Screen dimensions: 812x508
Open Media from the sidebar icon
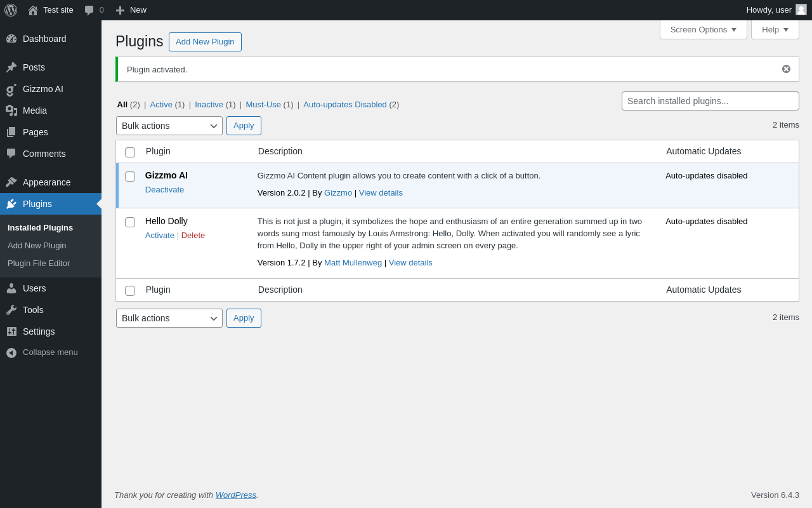click(11, 110)
